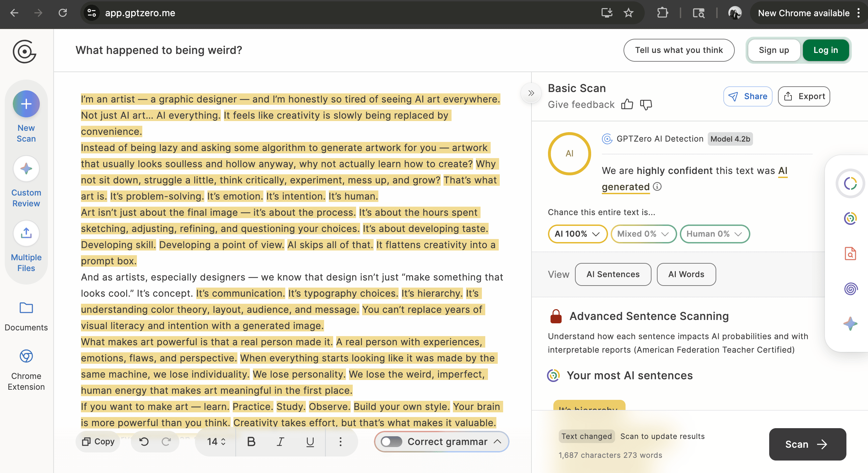Toggle underline formatting
The width and height of the screenshot is (868, 473).
(x=310, y=442)
